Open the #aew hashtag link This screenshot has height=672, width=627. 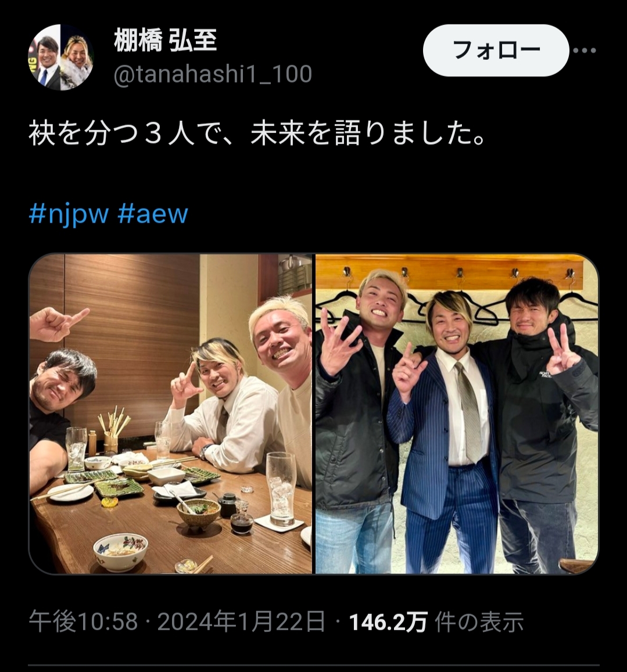[x=153, y=214]
